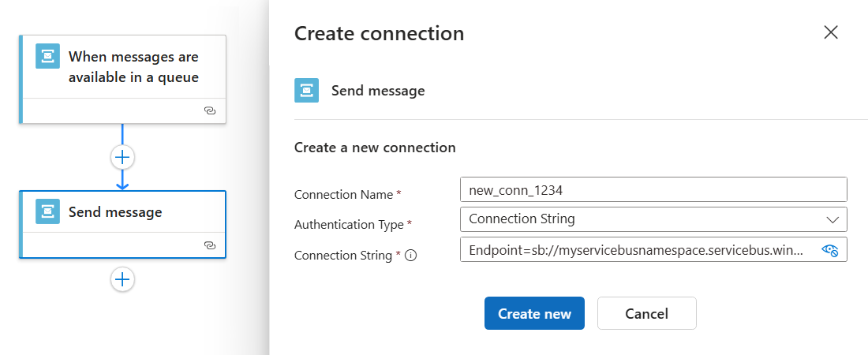Add a step between trigger and Send message
Screen dimensions: 868x355
[x=122, y=157]
